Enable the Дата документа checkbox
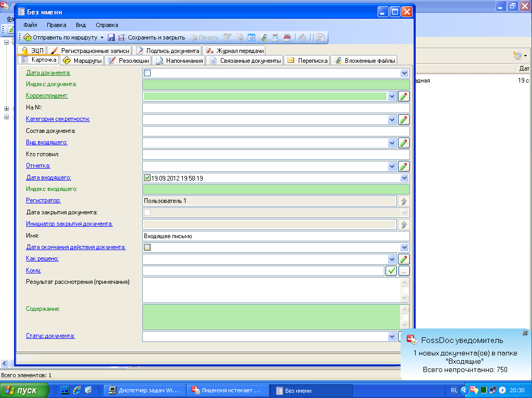Image resolution: width=532 pixels, height=398 pixels. (x=148, y=73)
